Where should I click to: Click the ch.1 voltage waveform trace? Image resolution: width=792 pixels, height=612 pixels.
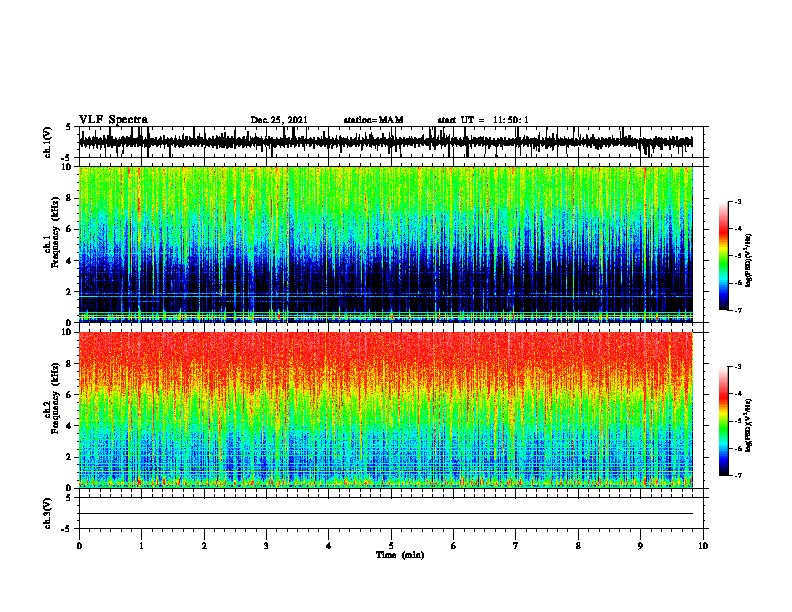click(385, 142)
